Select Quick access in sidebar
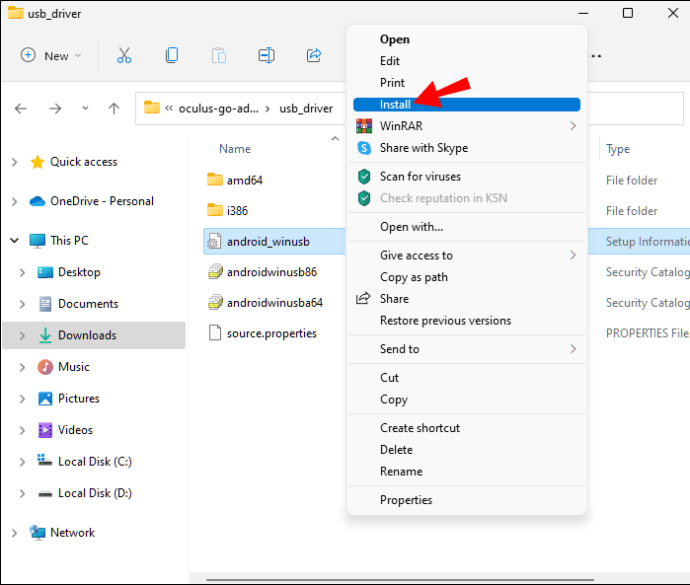690x585 pixels. click(84, 162)
